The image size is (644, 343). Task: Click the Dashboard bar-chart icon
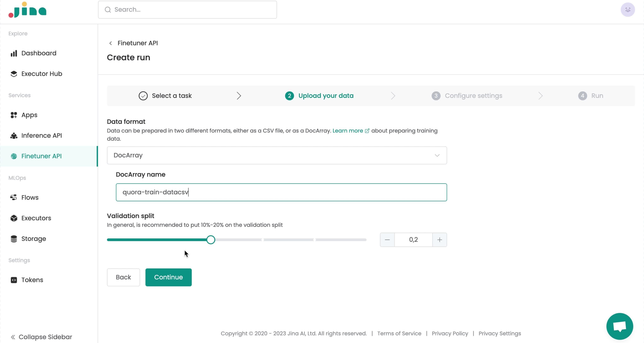14,53
